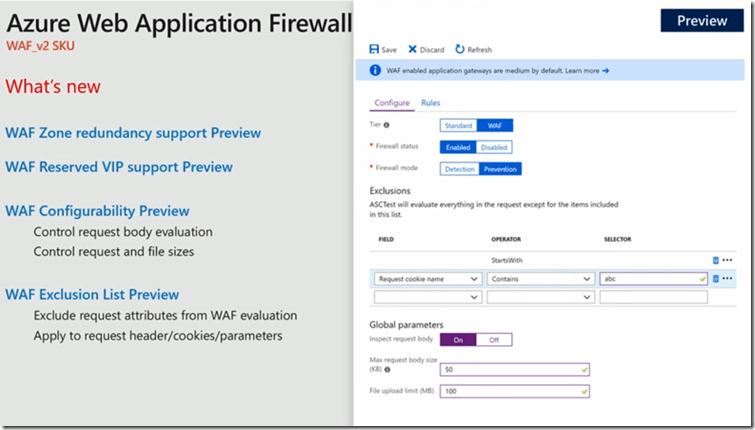Open the Contains operator dropdown

tap(540, 279)
